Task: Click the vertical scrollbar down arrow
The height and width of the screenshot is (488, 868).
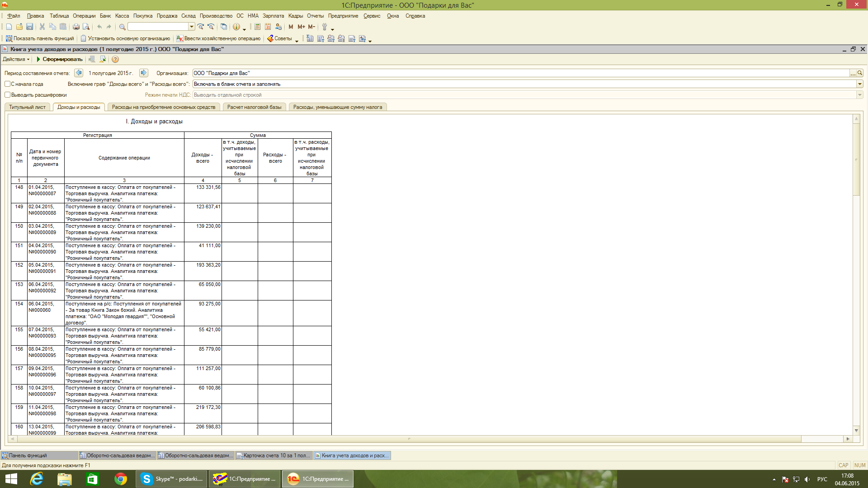Action: 856,431
